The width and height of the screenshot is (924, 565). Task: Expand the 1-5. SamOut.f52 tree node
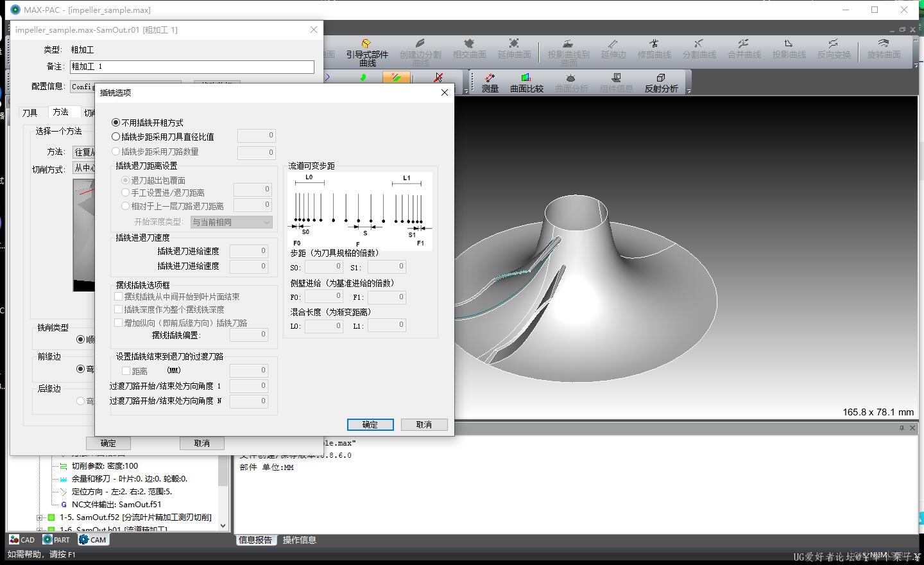click(x=40, y=517)
